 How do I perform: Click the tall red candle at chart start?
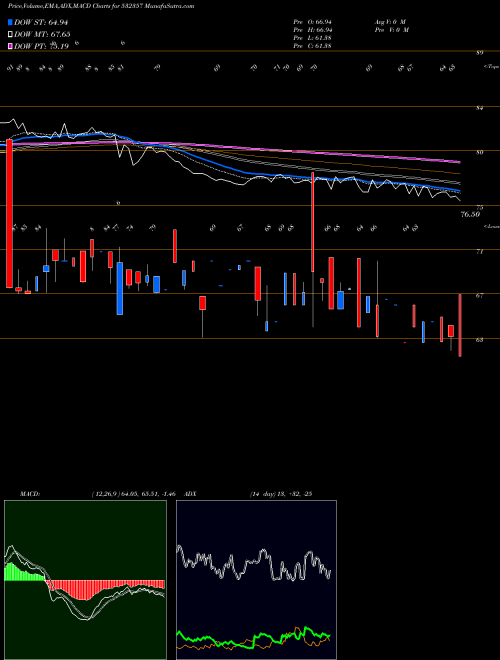(9, 213)
